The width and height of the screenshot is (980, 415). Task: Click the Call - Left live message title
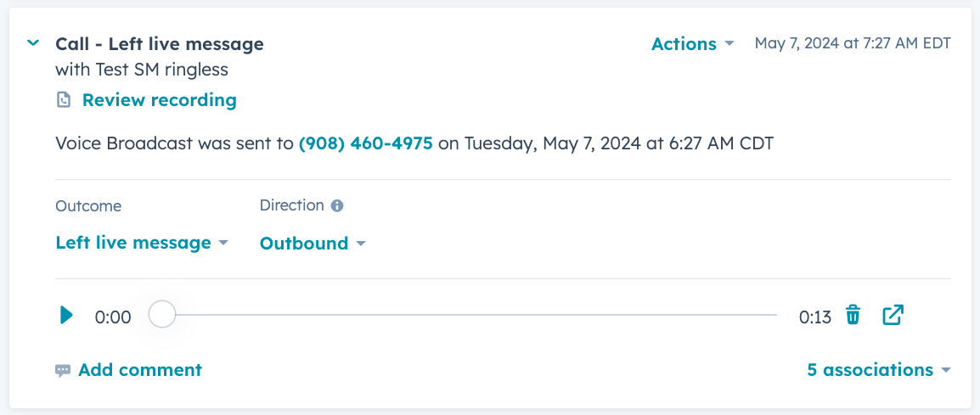click(x=160, y=44)
